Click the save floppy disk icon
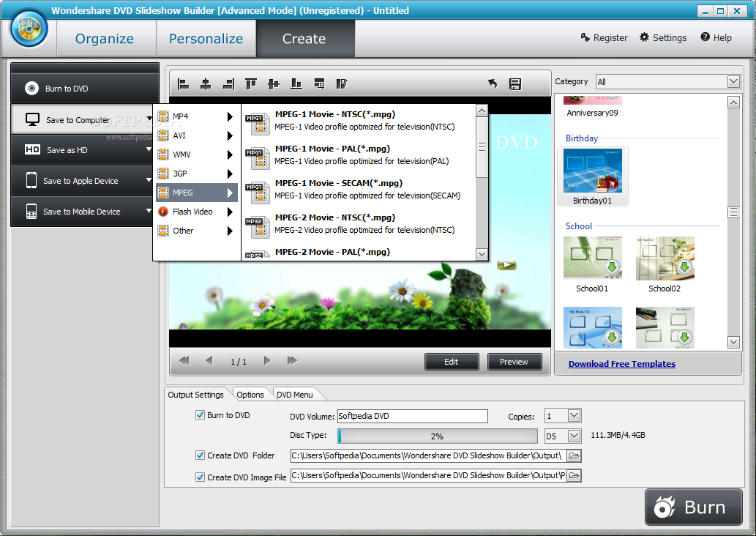This screenshot has height=536, width=756. (x=515, y=84)
